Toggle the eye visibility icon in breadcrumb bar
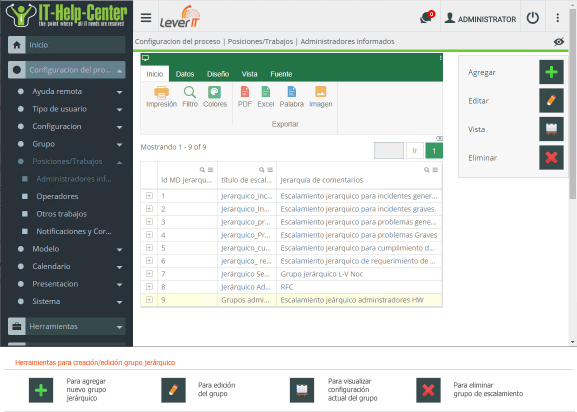577x412 pixels. click(x=559, y=42)
